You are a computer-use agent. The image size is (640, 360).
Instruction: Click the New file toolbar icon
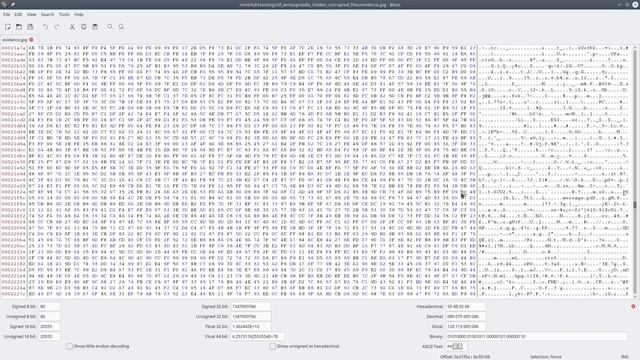coord(8,27)
